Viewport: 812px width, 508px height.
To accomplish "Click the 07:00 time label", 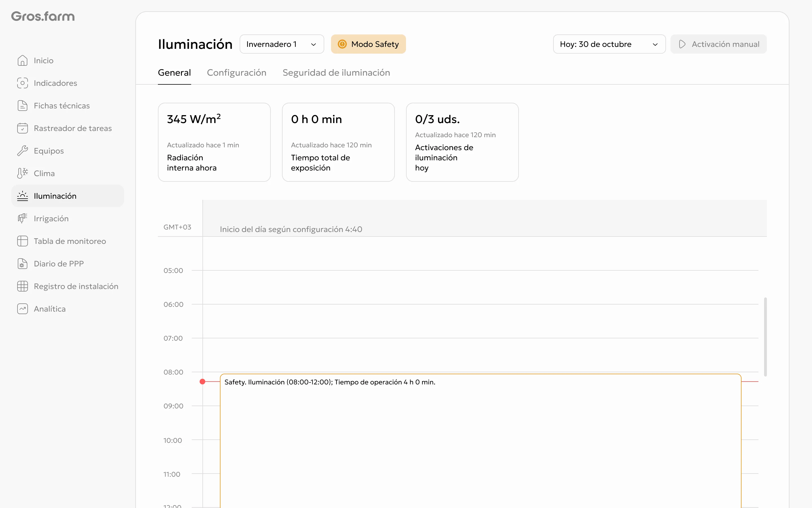I will tap(173, 338).
